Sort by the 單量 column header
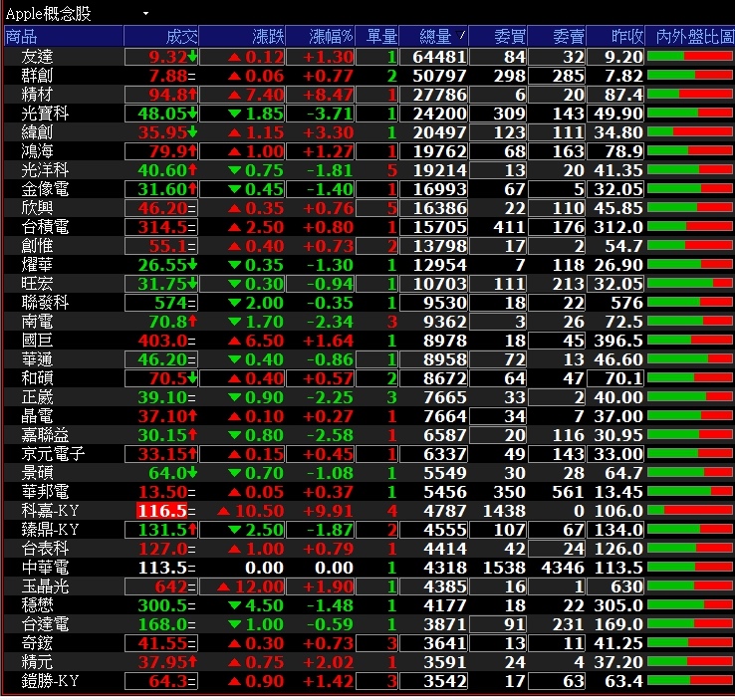Image resolution: width=735 pixels, height=700 pixels. [x=376, y=36]
